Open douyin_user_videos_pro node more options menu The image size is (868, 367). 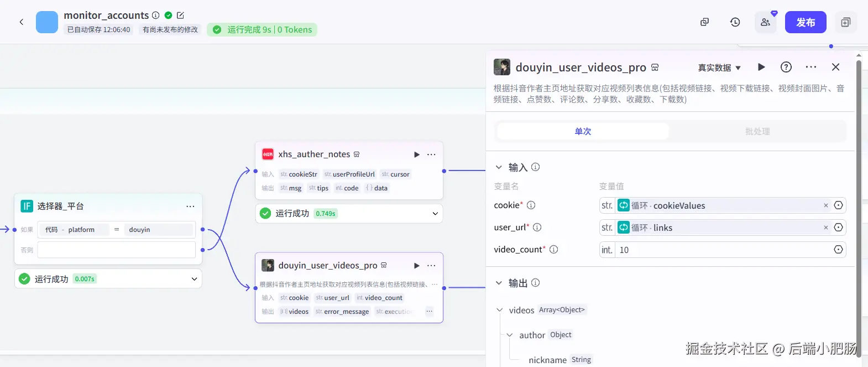coord(431,266)
